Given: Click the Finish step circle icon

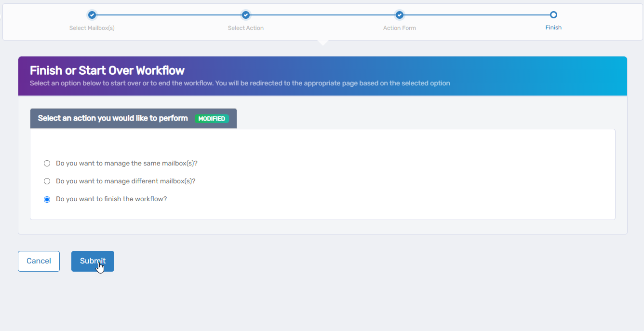Looking at the screenshot, I should pos(553,15).
